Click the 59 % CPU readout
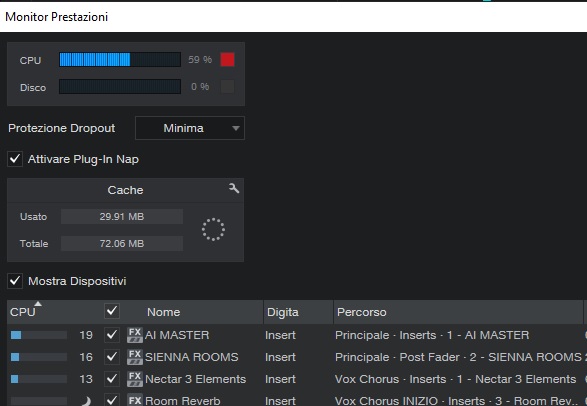Screen dimensions: 587x406 (200, 59)
